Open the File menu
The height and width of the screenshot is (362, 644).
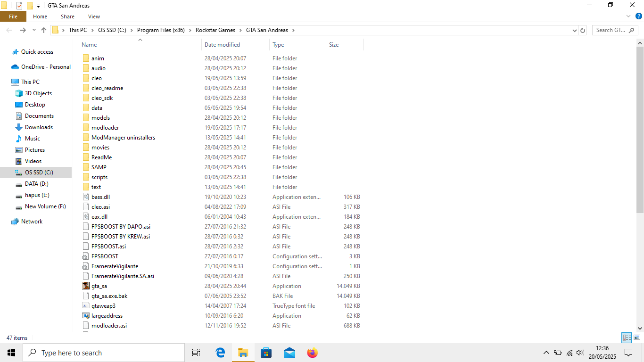coord(13,16)
